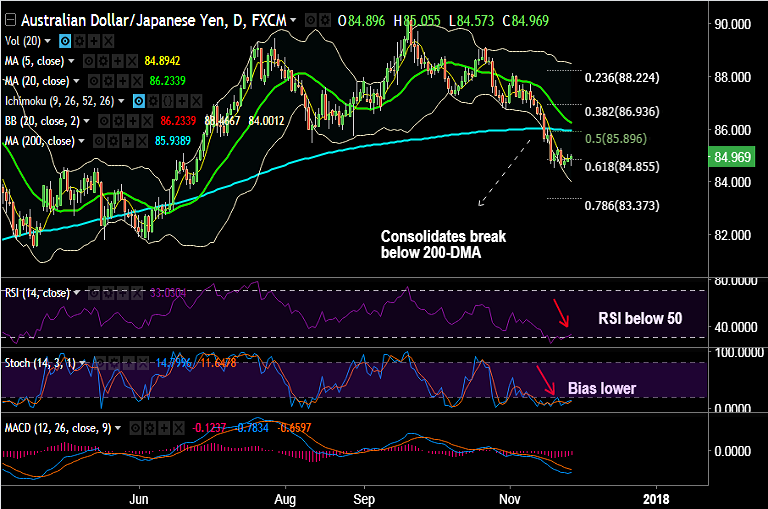Hide the BB (20, close, 2) indicator
The width and height of the screenshot is (768, 509).
click(x=104, y=121)
